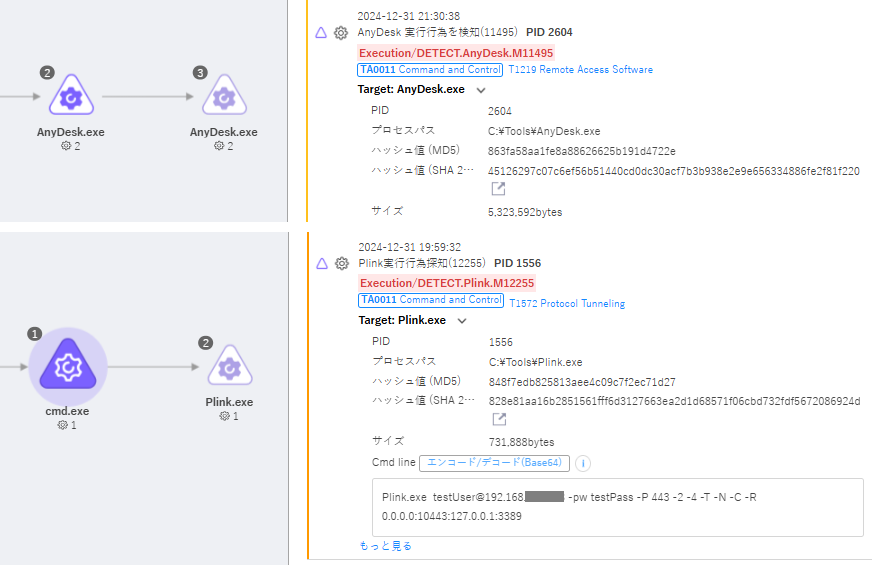Show info tooltip icon next to Base64 button

(x=584, y=463)
